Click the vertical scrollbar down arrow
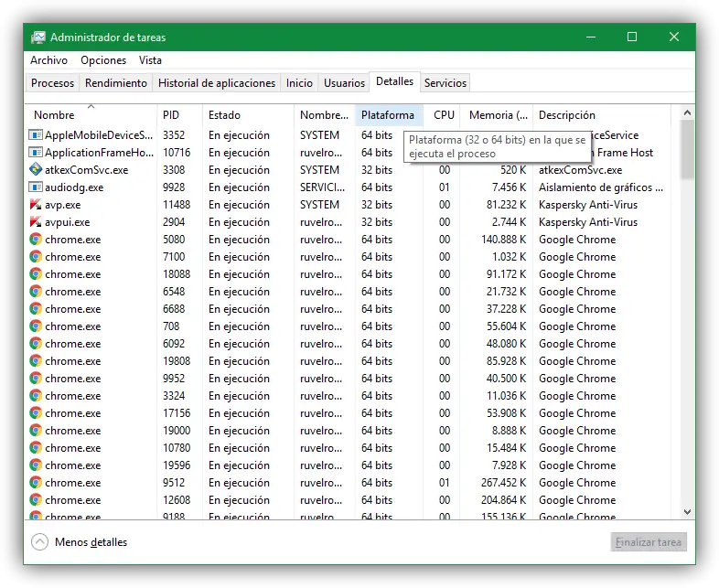This screenshot has width=719, height=588. tap(687, 511)
